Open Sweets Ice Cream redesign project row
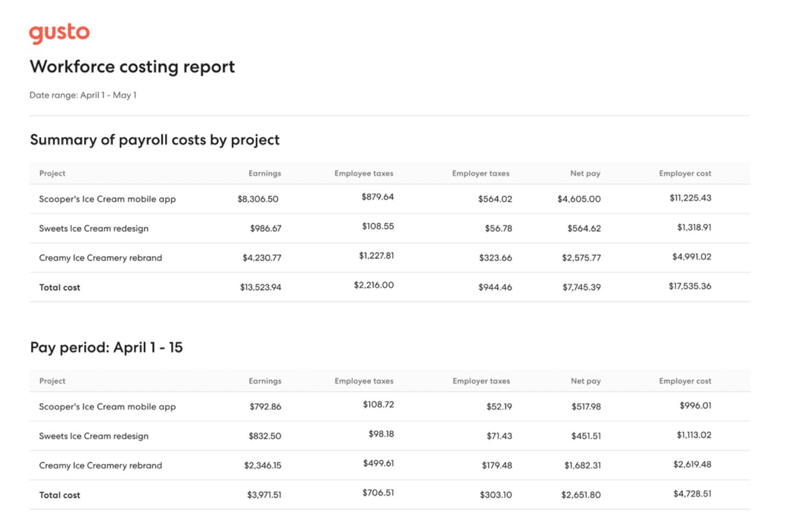Screen dimensions: 798x532 tap(94, 228)
